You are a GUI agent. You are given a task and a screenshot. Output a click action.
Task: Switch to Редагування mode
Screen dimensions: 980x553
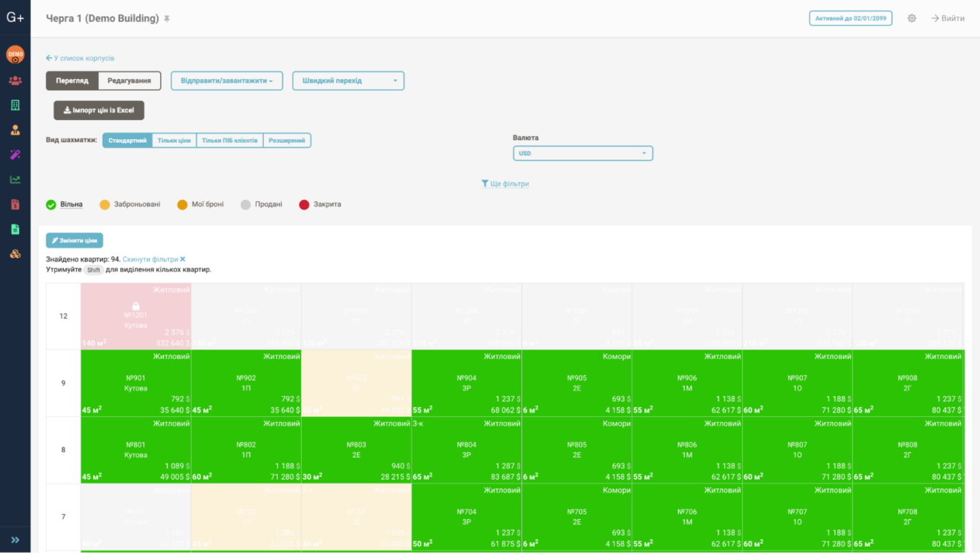click(130, 81)
